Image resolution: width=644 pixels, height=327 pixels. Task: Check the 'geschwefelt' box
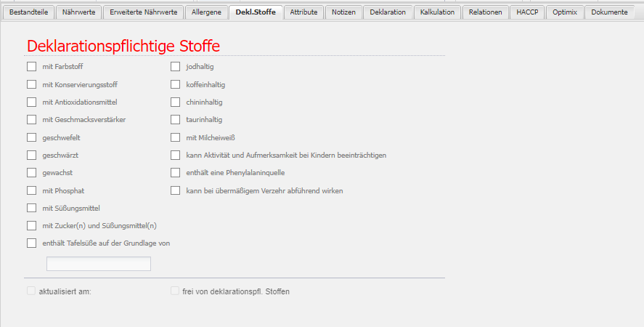(31, 137)
